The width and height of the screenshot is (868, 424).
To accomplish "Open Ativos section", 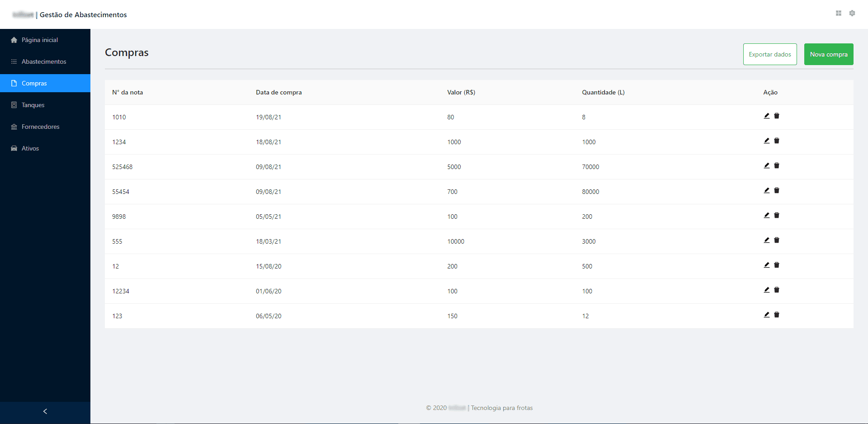I will (45, 148).
